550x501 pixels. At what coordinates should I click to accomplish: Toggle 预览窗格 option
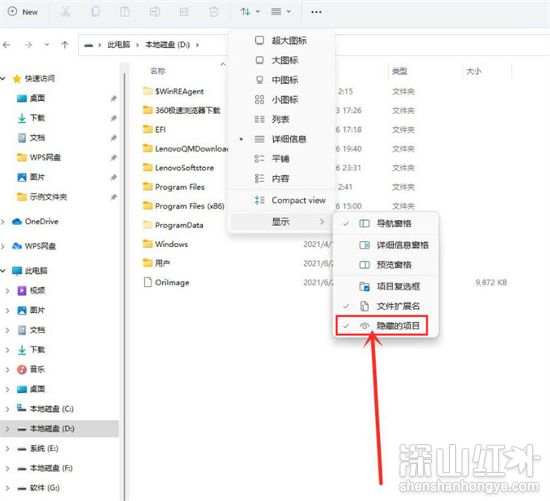click(x=385, y=265)
